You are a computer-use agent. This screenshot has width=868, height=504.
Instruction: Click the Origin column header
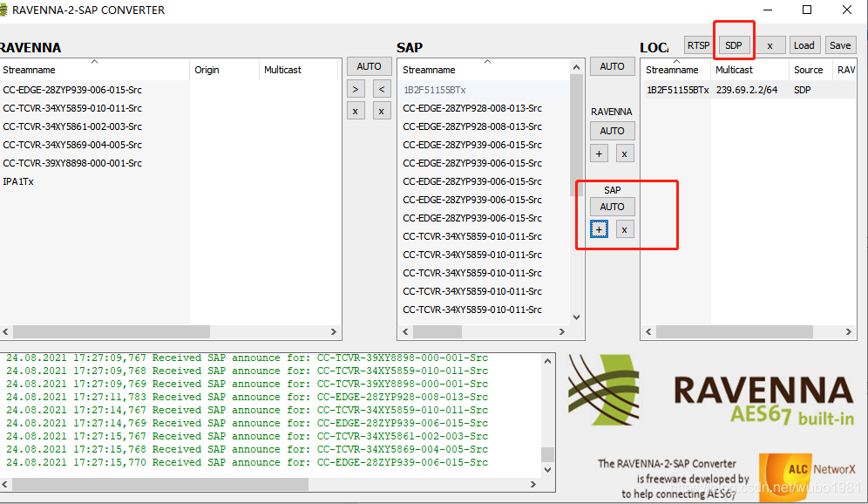[224, 70]
